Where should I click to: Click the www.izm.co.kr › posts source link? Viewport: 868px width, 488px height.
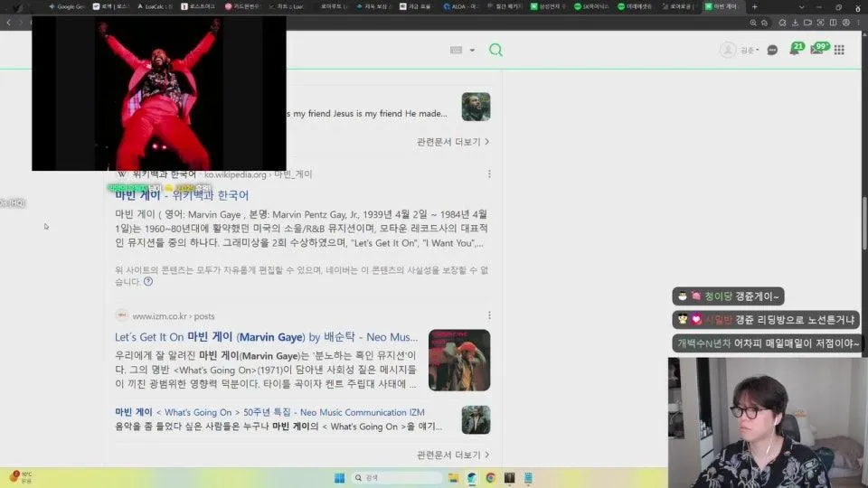pos(174,316)
